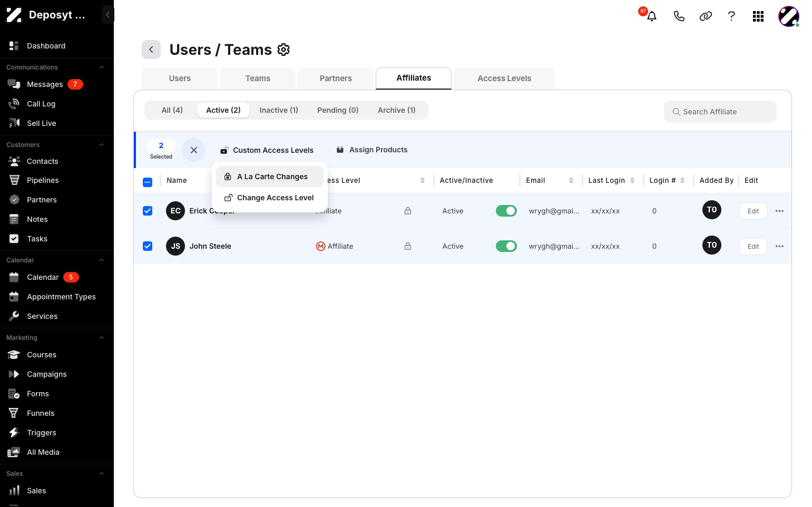Switch to the Access Levels tab
The width and height of the screenshot is (812, 507).
tap(504, 79)
